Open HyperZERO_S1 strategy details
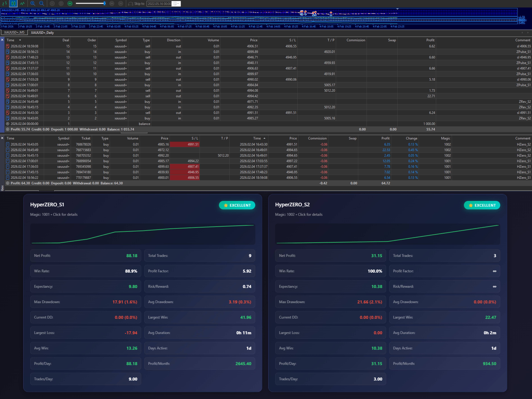 click(x=54, y=214)
